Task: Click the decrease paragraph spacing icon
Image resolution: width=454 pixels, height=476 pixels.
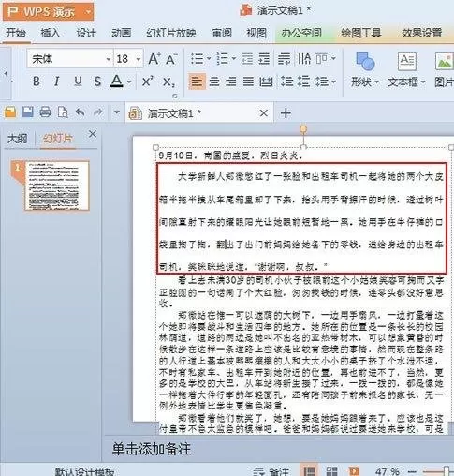Action: click(303, 82)
